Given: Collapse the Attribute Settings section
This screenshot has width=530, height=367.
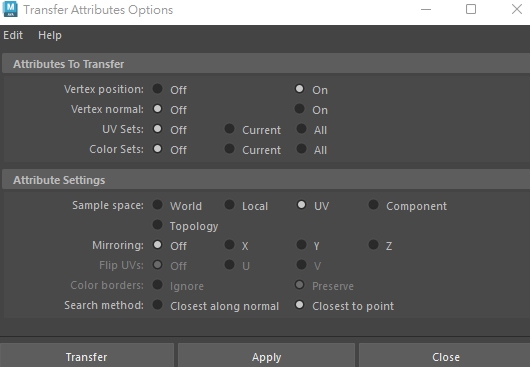Looking at the screenshot, I should click(x=59, y=180).
